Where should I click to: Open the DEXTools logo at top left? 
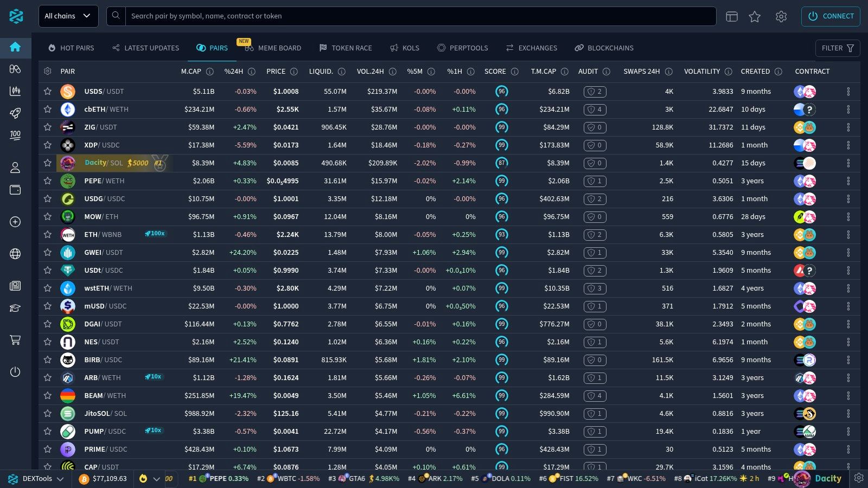click(x=16, y=16)
